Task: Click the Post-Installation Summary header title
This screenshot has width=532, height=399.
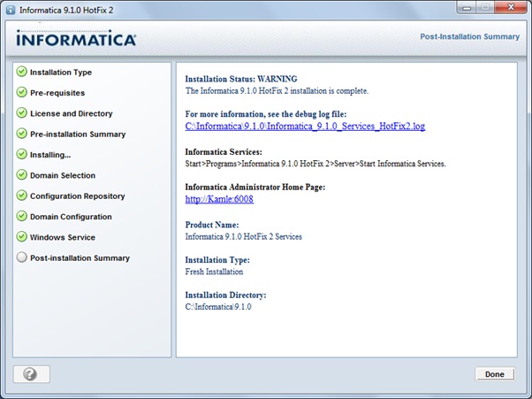Action: 469,36
